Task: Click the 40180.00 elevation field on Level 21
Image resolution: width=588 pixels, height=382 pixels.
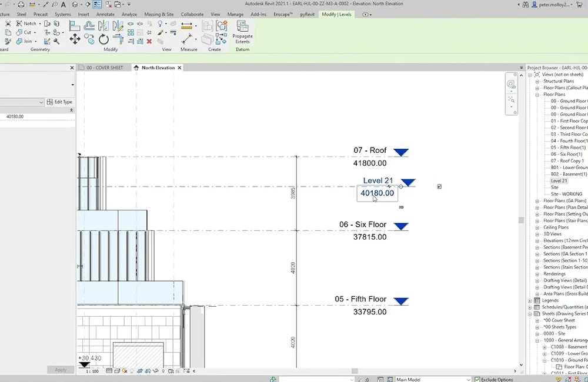Action: tap(377, 193)
